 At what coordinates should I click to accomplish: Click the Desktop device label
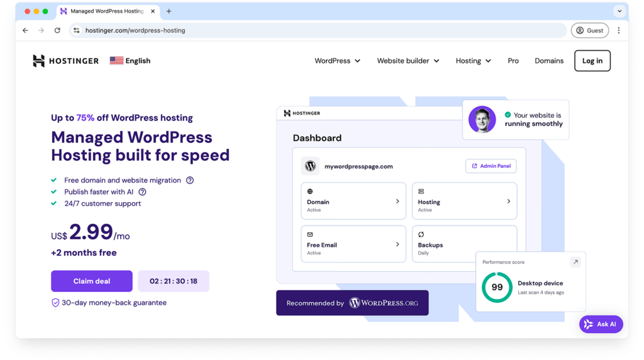pos(540,283)
